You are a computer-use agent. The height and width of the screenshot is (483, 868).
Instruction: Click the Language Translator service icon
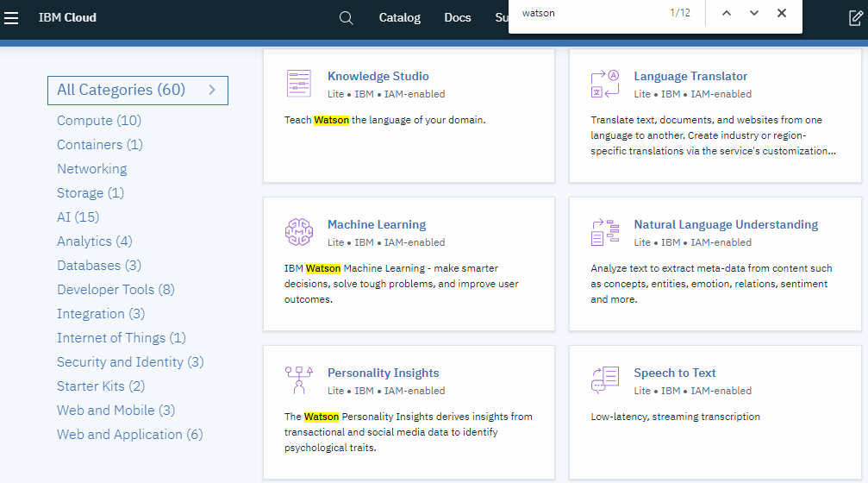point(605,84)
